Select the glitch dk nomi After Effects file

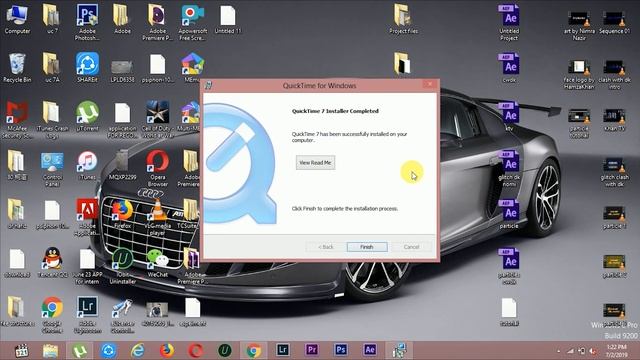[509, 169]
